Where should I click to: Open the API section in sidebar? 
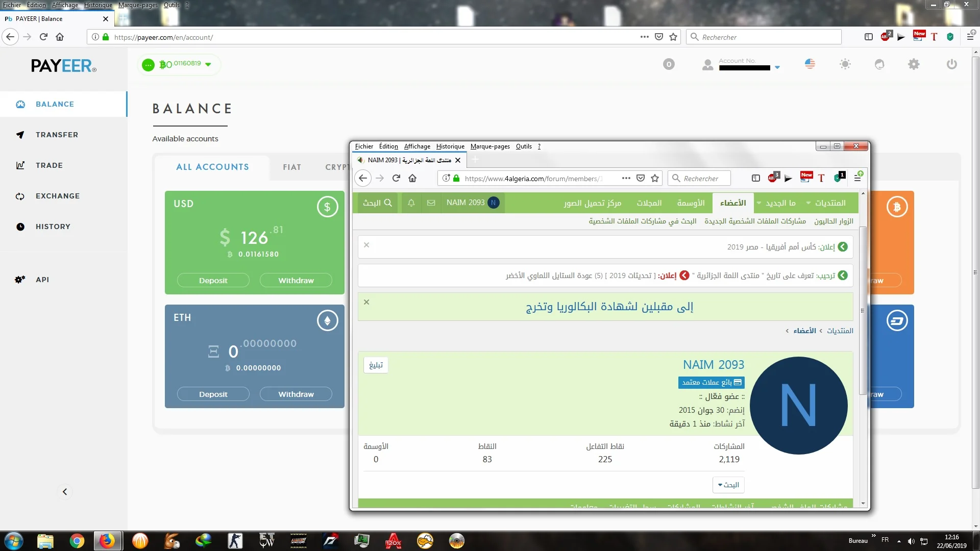point(42,280)
